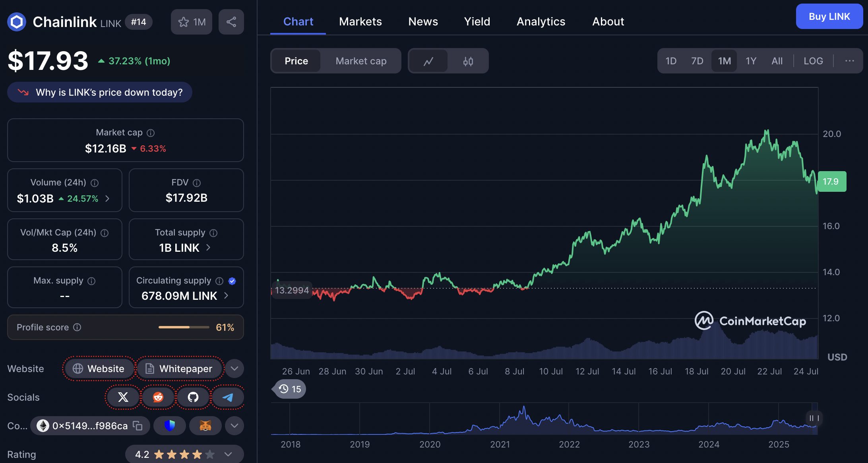Click the verified checkmark badge
The image size is (868, 463).
(x=232, y=281)
